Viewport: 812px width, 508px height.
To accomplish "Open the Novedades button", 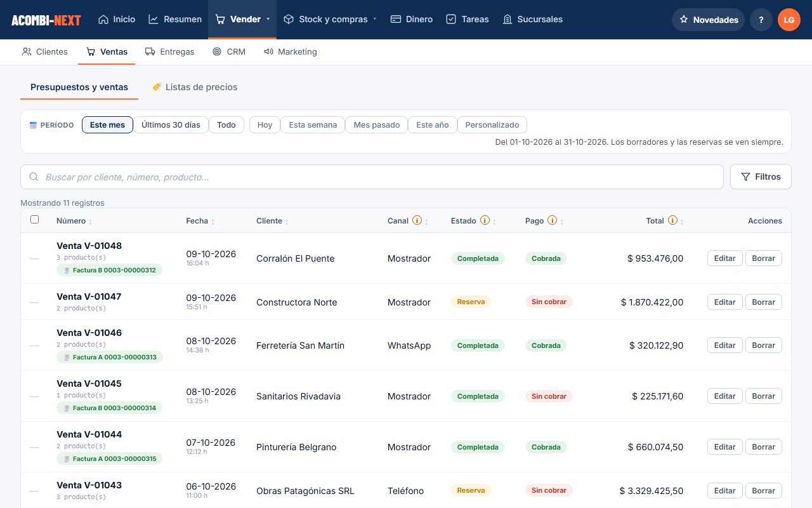I will (x=709, y=20).
